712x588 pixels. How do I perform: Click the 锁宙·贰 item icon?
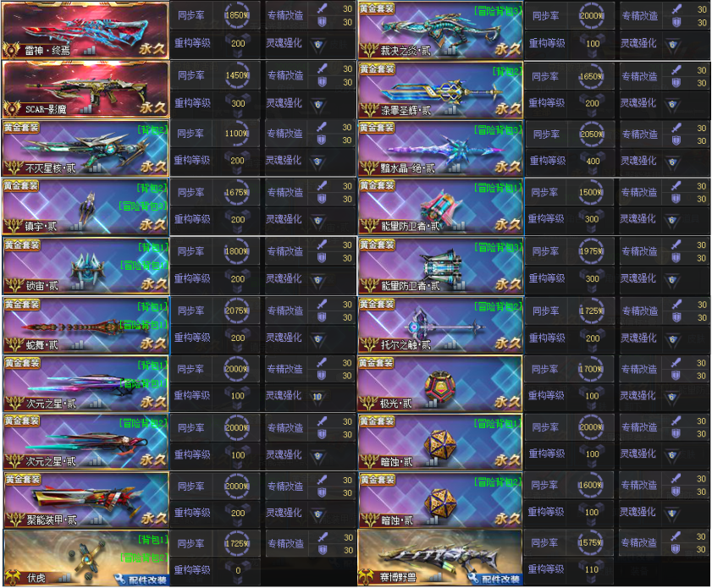86,266
